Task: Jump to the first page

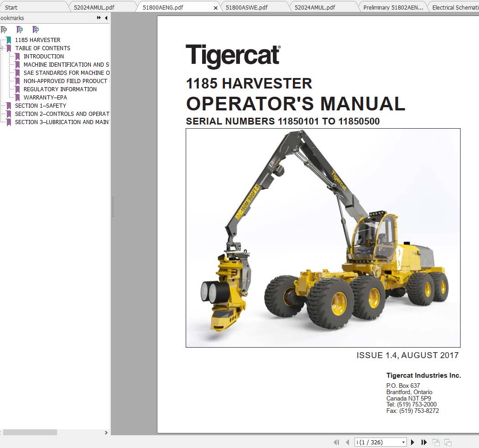Action: (x=337, y=442)
